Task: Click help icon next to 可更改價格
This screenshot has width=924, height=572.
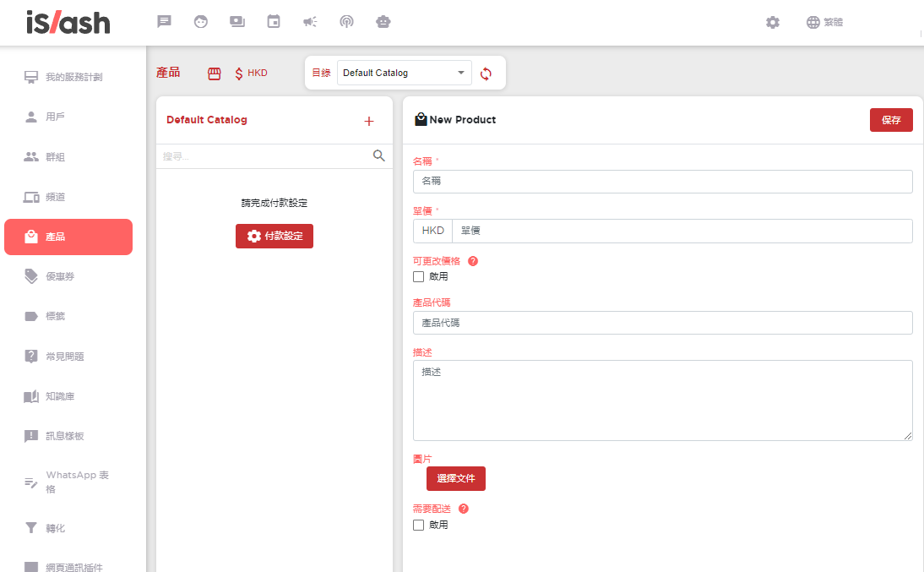Action: pos(473,261)
